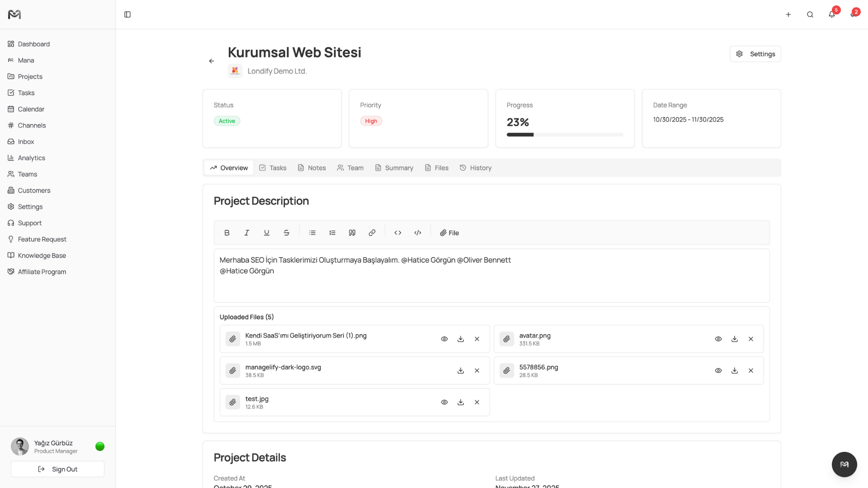Preview test.jpg with the eye icon
Viewport: 868px width, 488px height.
pos(444,402)
